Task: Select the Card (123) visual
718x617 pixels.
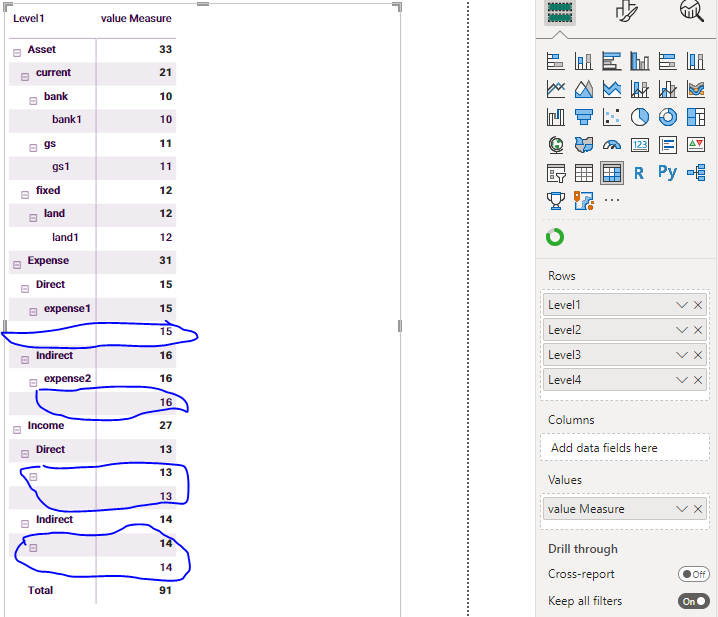Action: point(640,145)
